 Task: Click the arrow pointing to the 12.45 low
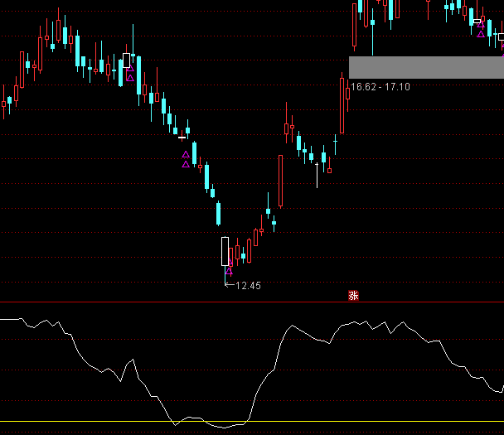tap(229, 285)
